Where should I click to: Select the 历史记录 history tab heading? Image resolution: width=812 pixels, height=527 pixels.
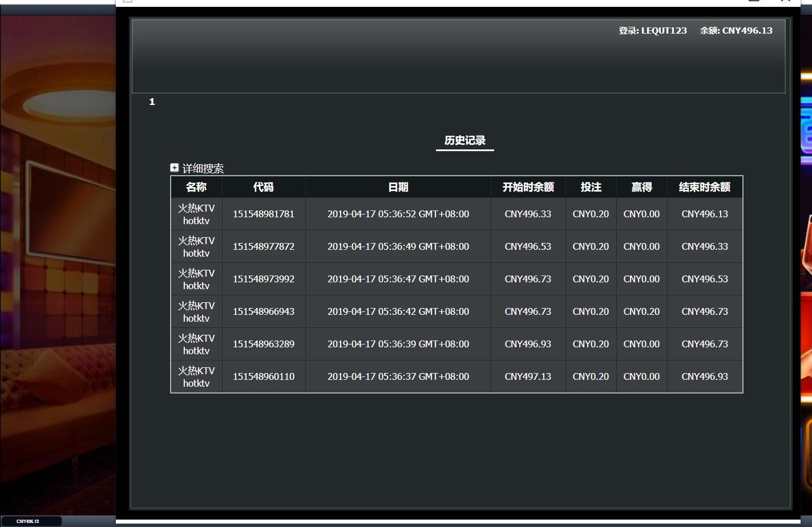[465, 140]
